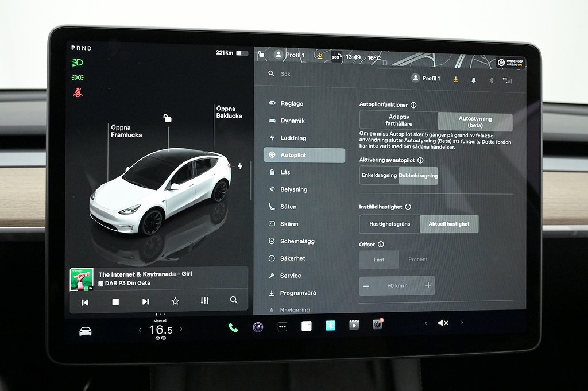Open the three-dot app launcher

(282, 327)
